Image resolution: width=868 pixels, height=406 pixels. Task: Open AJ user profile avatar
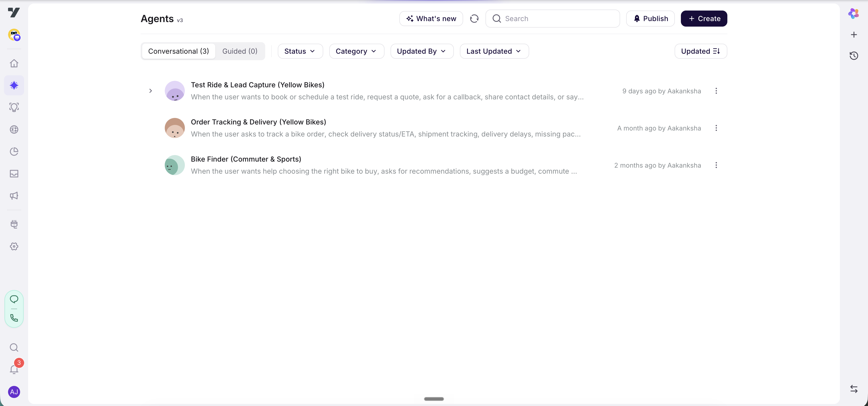point(14,392)
